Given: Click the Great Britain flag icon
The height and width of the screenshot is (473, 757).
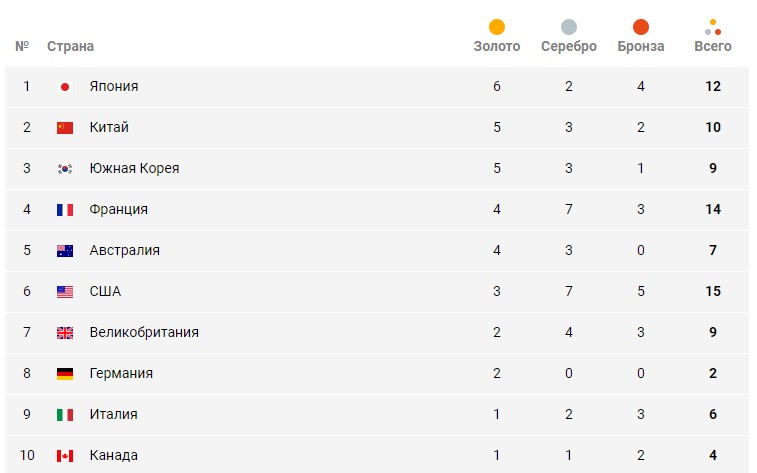Looking at the screenshot, I should tap(65, 333).
